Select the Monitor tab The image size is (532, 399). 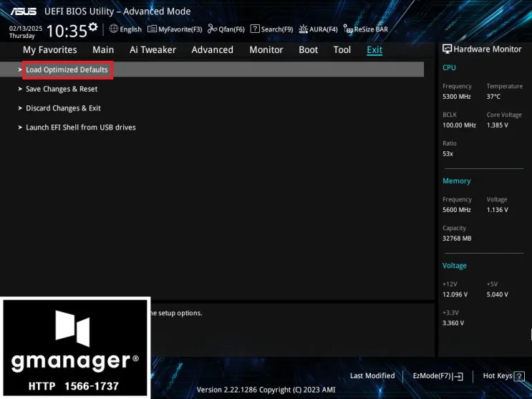pyautogui.click(x=266, y=50)
